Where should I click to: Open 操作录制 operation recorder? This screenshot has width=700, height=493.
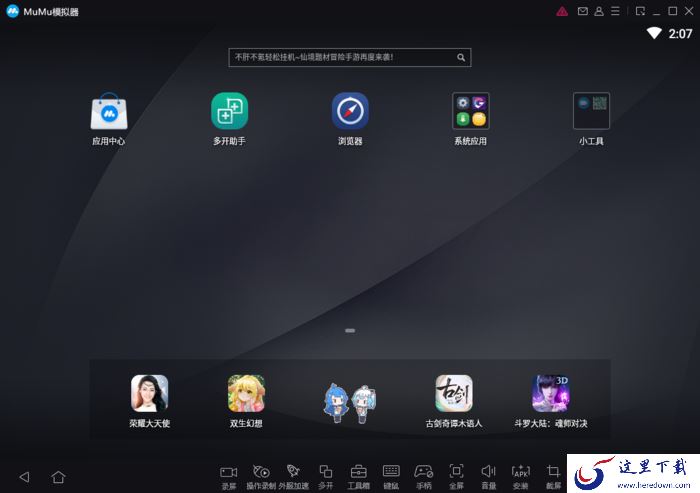(261, 476)
